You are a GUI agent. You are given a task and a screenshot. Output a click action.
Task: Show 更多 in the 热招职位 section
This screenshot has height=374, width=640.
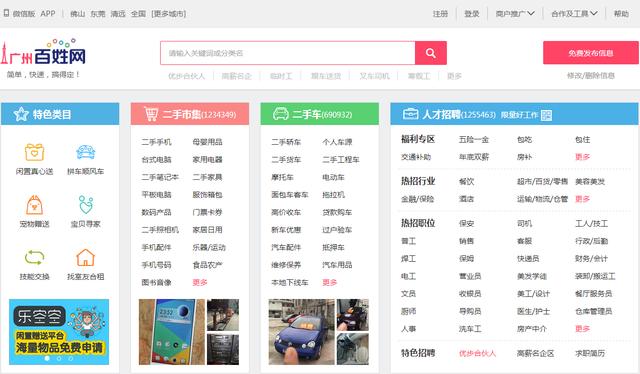(582, 329)
